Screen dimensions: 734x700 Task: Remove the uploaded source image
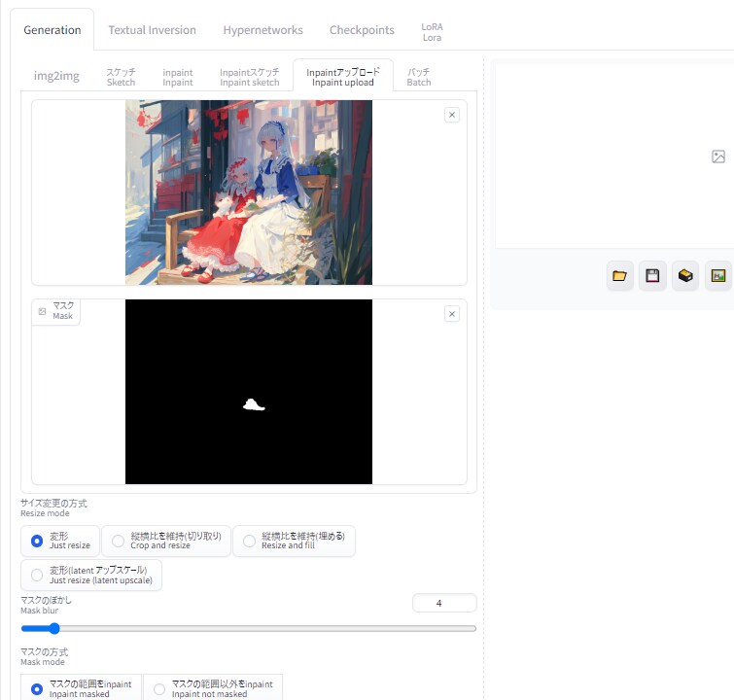click(451, 115)
